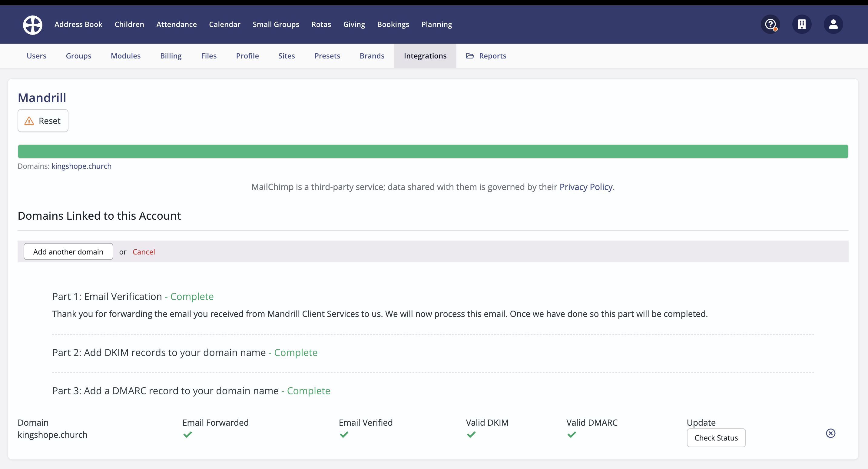Click kingshope.church in the domain table
This screenshot has height=469, width=868.
coord(52,434)
